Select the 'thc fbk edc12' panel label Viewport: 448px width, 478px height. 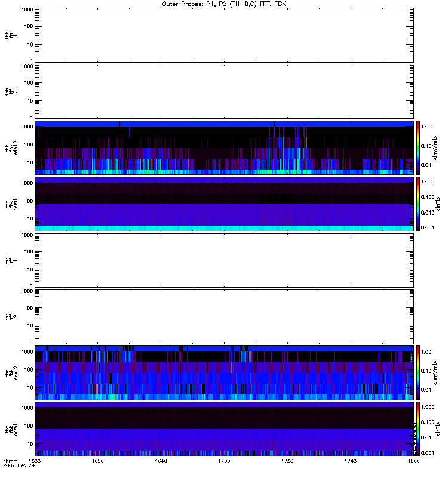(x=11, y=373)
